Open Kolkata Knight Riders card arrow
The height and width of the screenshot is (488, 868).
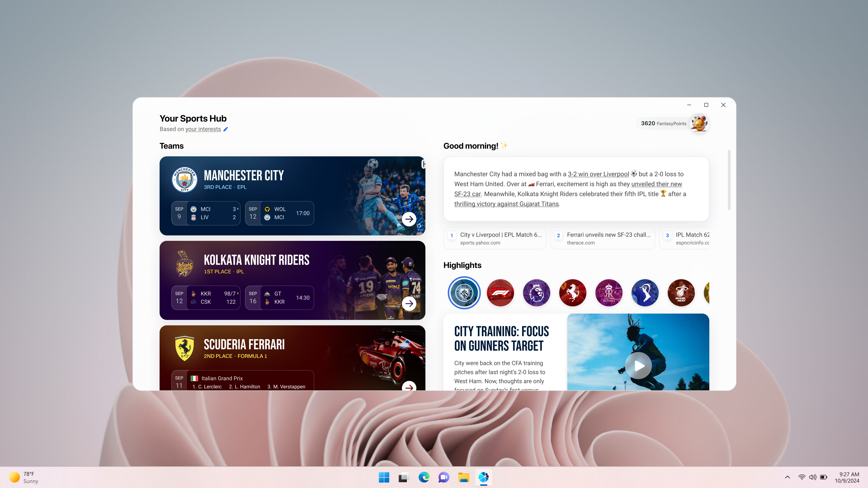coord(409,304)
